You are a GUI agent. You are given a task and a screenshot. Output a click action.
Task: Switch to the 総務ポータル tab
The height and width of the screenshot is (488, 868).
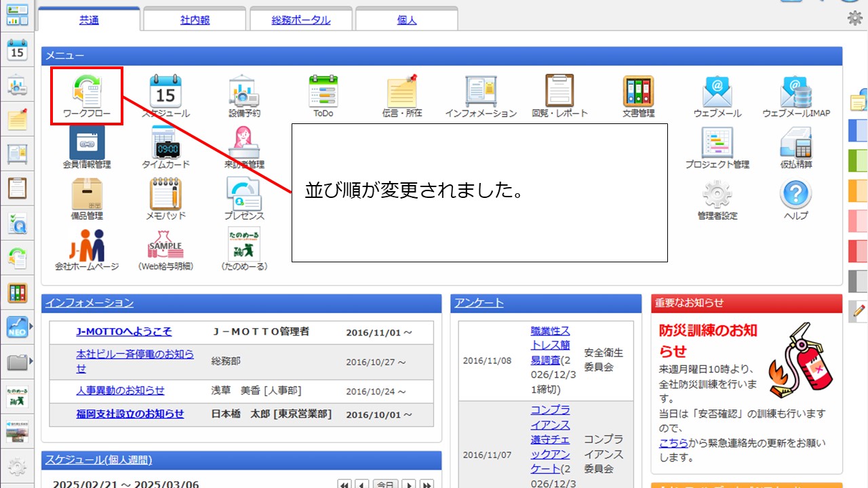[x=301, y=20]
